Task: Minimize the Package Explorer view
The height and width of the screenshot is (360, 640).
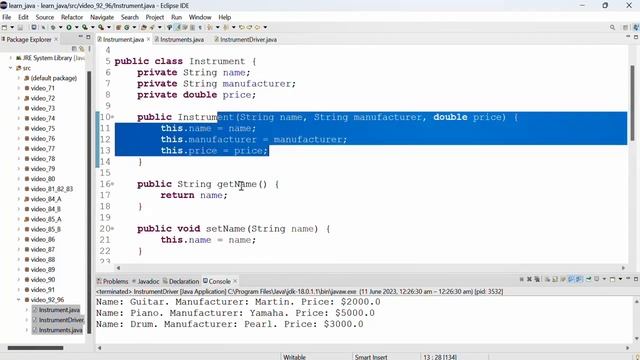Action: [80, 37]
